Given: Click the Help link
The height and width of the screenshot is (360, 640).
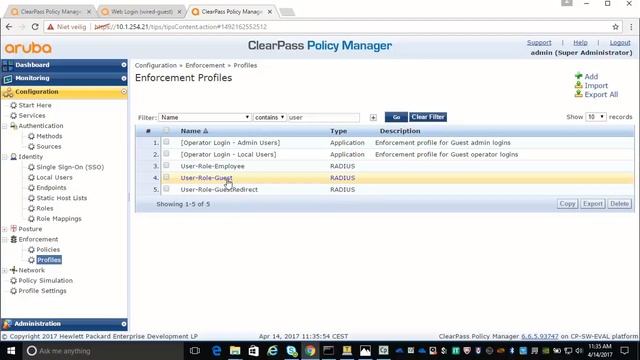Looking at the screenshot, I should coord(580,42).
